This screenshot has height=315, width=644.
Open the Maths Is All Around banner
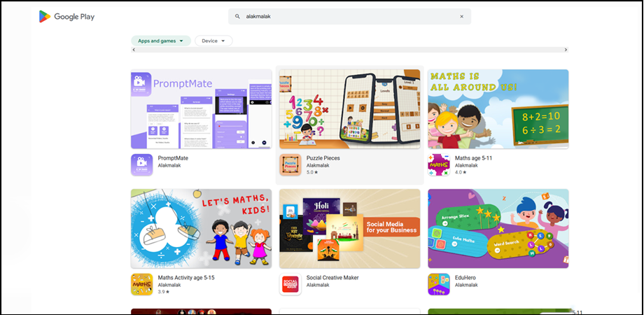coord(498,108)
